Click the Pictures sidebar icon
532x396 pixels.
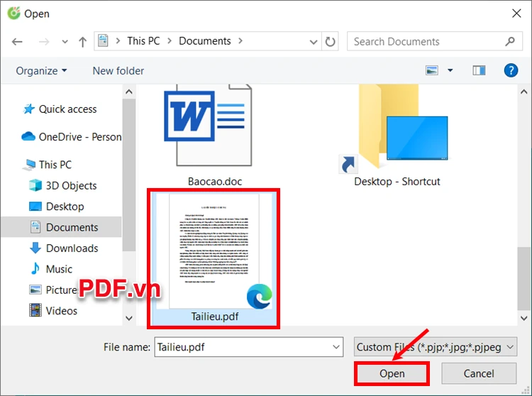[x=35, y=290]
